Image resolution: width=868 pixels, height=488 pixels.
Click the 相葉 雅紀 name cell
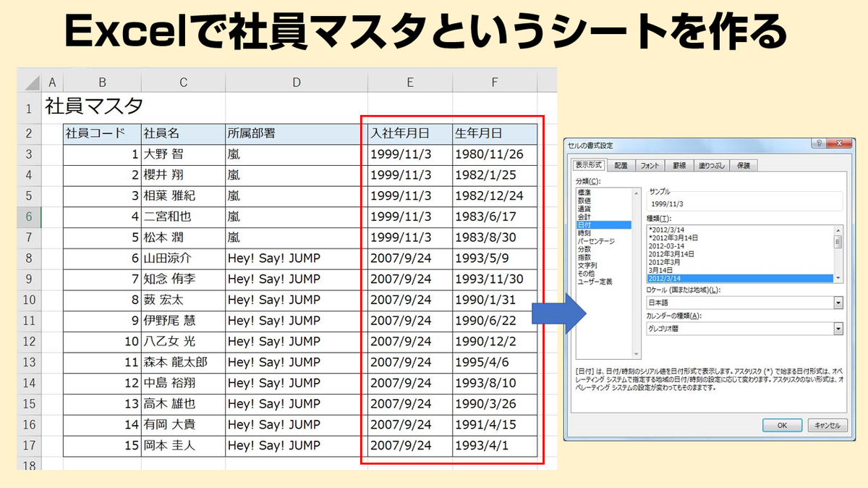click(183, 196)
